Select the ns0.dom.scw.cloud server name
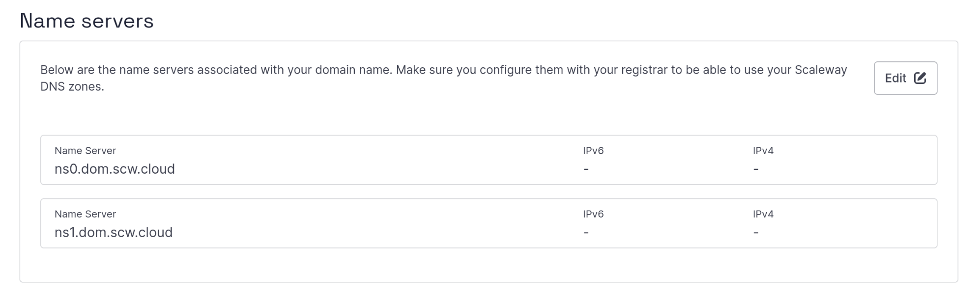980x298 pixels. (115, 169)
